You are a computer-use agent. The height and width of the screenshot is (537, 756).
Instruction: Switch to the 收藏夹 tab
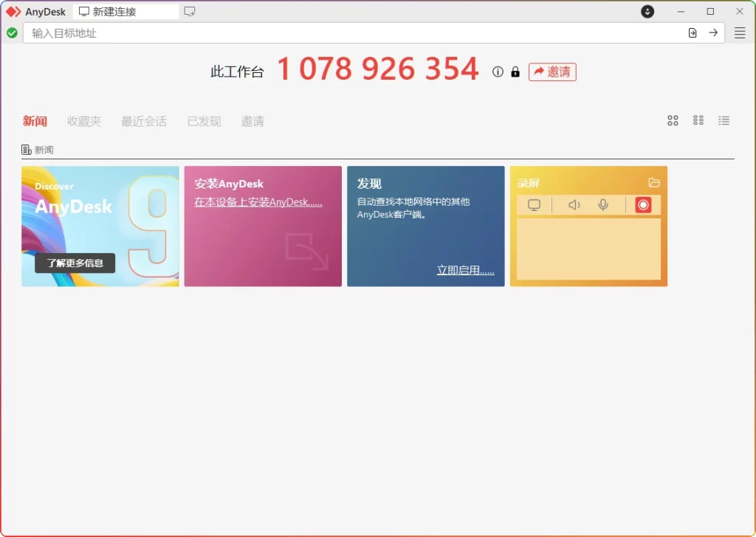point(83,121)
